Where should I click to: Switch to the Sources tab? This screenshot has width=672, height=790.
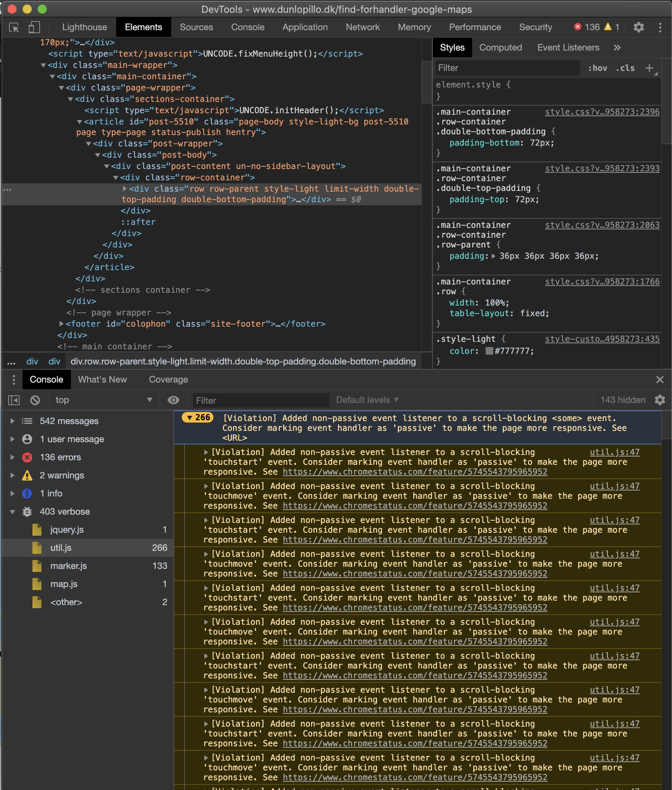click(x=196, y=27)
